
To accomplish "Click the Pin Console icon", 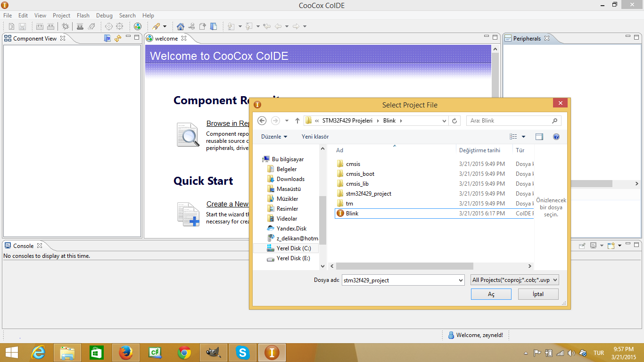I will pyautogui.click(x=582, y=246).
